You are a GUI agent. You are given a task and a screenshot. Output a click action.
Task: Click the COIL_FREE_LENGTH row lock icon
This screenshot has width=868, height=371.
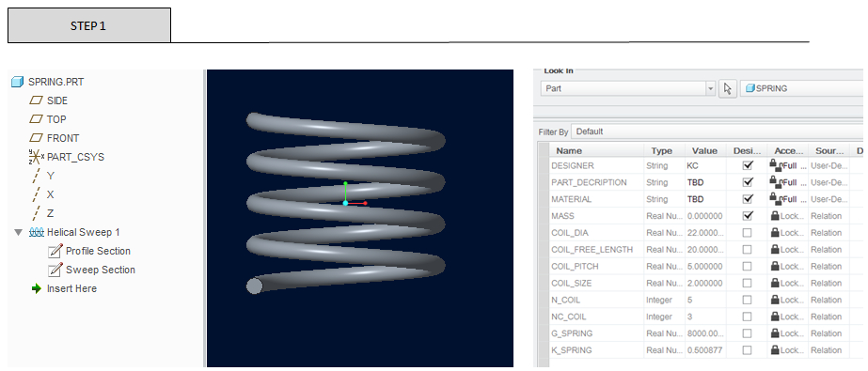775,249
